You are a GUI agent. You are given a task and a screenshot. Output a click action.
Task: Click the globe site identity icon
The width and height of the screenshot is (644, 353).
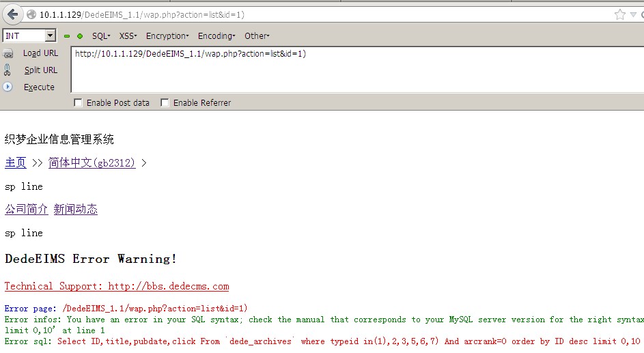[x=31, y=15]
